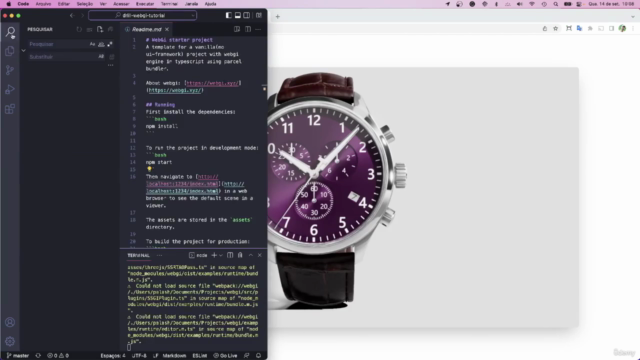This screenshot has height=360, width=640.
Task: Kill the terminal with trash icon
Action: pos(240,256)
